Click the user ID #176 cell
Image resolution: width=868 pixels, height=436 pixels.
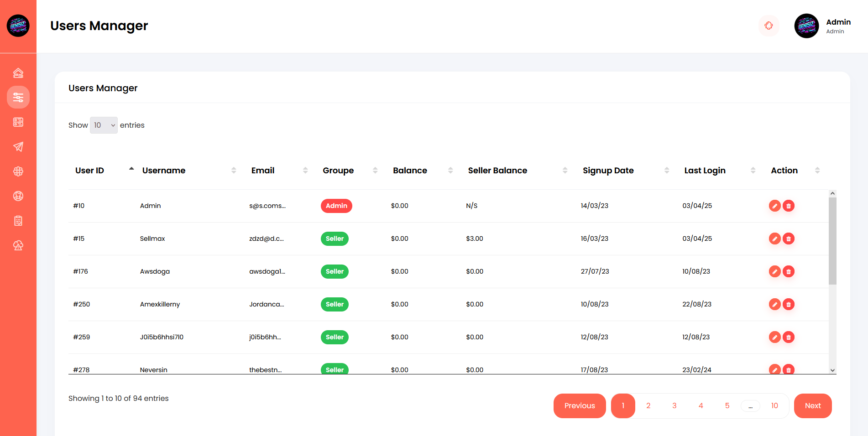pos(80,271)
